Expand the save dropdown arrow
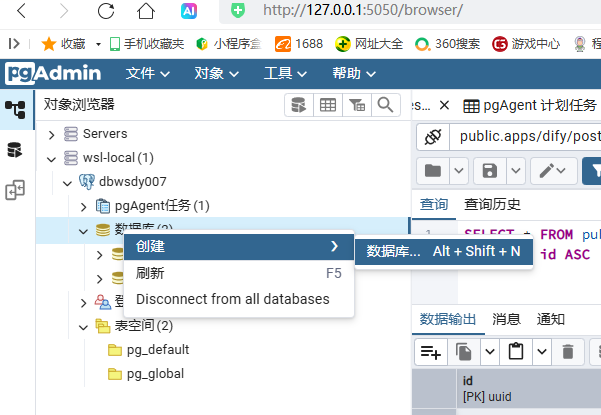Image resolution: width=601 pixels, height=415 pixels. [x=516, y=171]
